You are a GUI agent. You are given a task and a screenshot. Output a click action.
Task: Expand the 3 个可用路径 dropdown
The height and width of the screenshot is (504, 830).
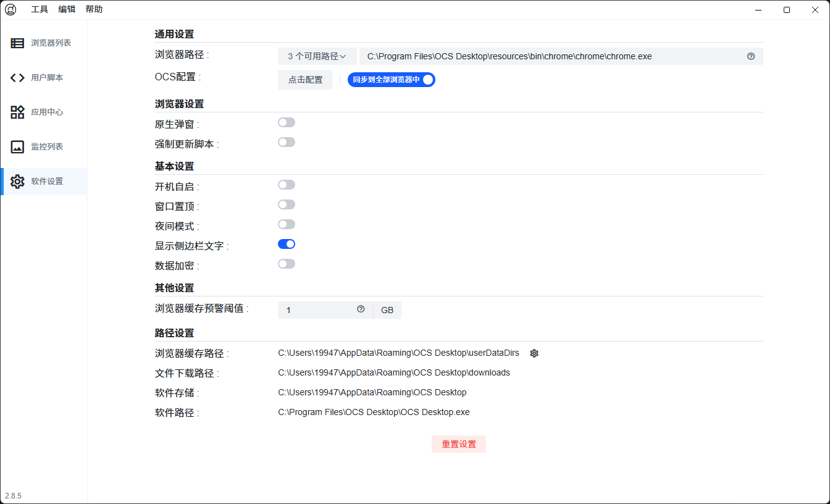point(317,56)
